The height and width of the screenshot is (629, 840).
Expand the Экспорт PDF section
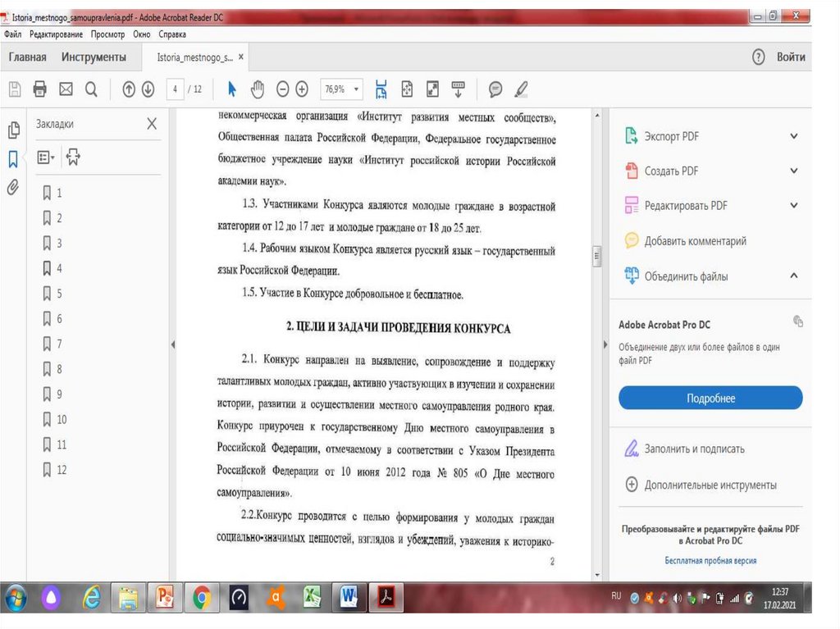(x=793, y=136)
